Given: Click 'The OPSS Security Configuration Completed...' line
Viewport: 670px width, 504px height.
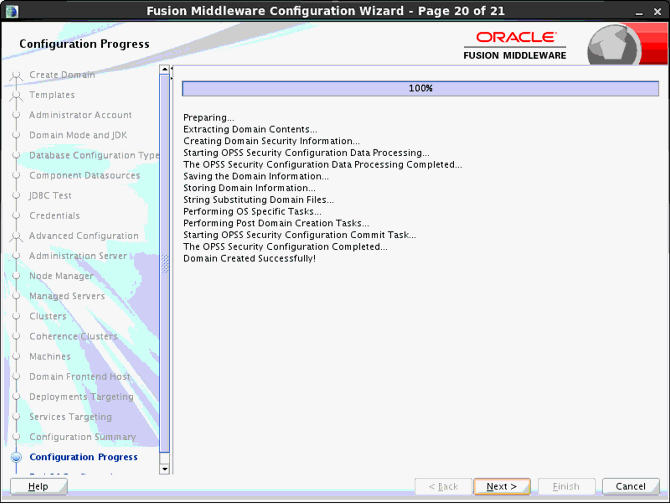Looking at the screenshot, I should click(285, 246).
